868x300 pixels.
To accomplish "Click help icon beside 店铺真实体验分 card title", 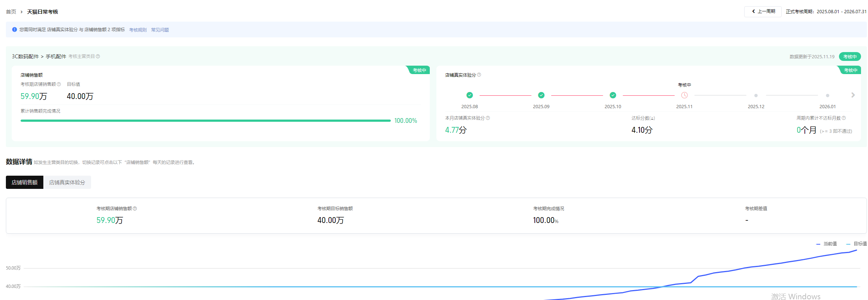I will 479,75.
